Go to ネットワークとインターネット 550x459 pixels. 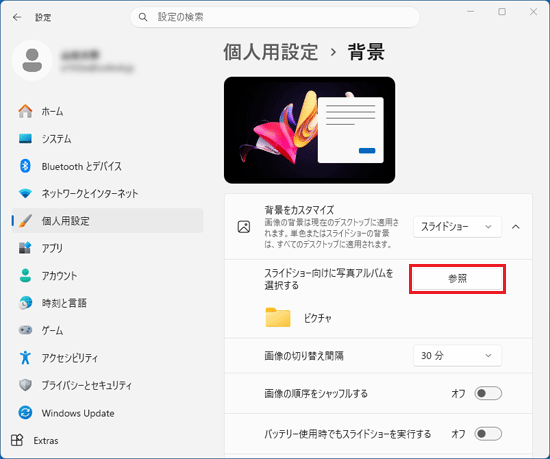[x=107, y=193]
